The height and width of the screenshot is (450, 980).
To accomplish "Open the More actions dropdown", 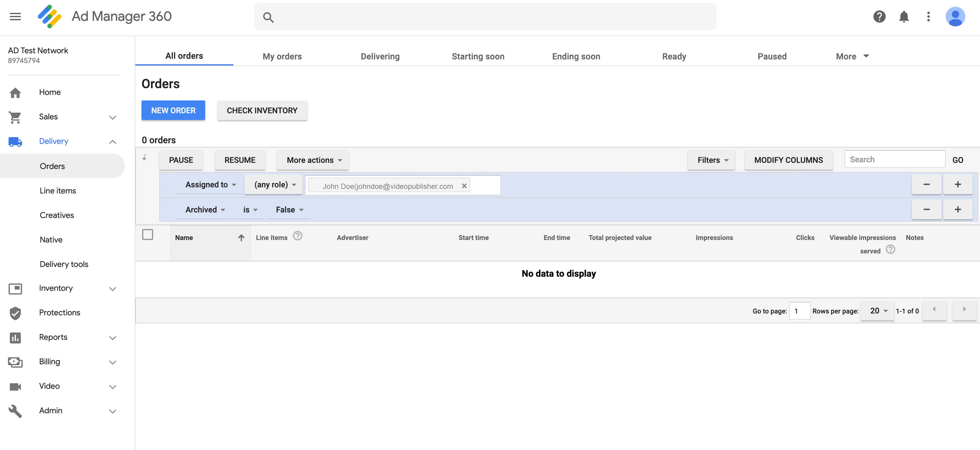I will click(x=312, y=160).
